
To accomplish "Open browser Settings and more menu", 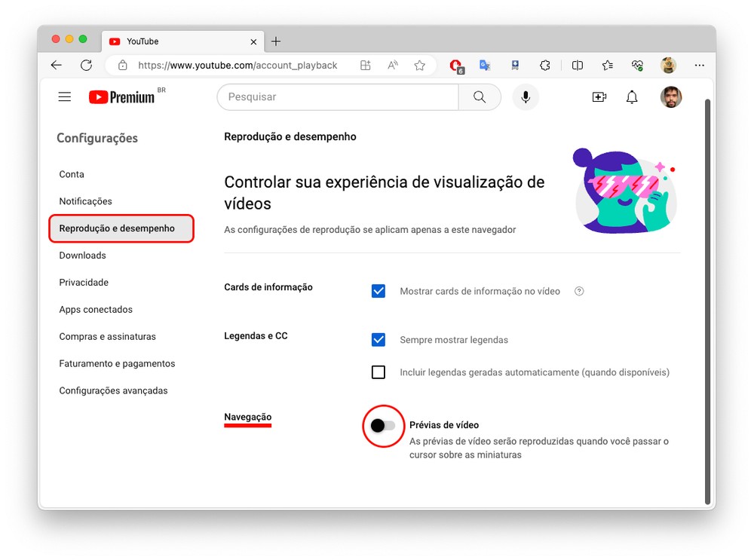I will click(x=700, y=66).
